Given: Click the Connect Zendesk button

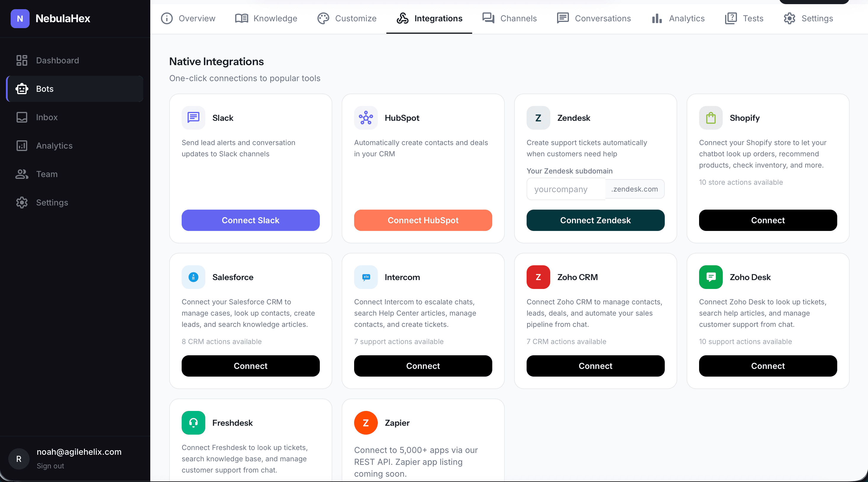Looking at the screenshot, I should point(596,220).
